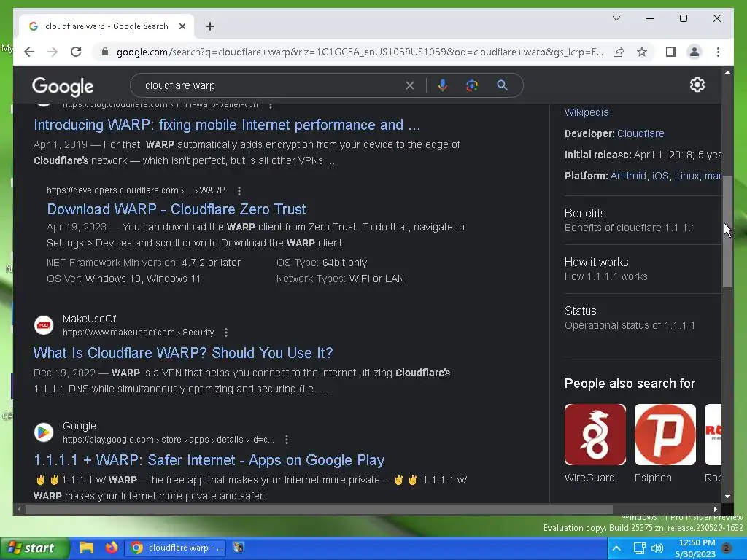This screenshot has height=560, width=747.
Task: Open File Explorer from the taskbar
Action: click(86, 548)
